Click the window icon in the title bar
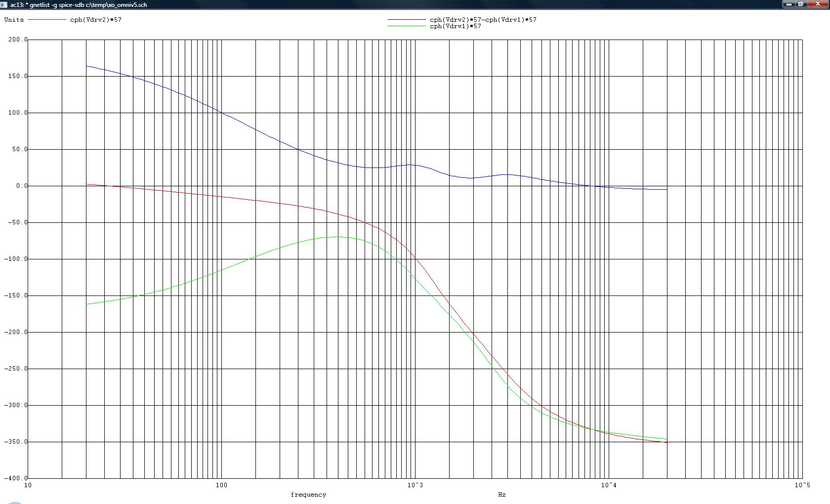 coord(4,4)
